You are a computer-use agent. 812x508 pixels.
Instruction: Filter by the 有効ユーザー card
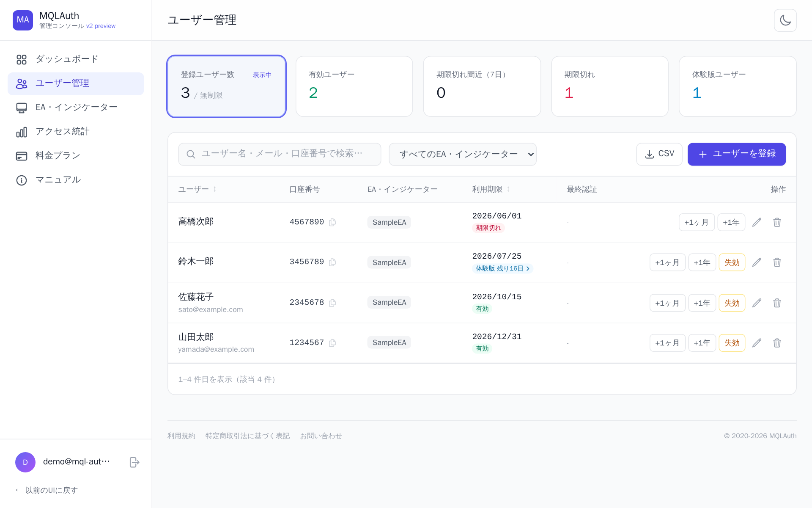(354, 86)
